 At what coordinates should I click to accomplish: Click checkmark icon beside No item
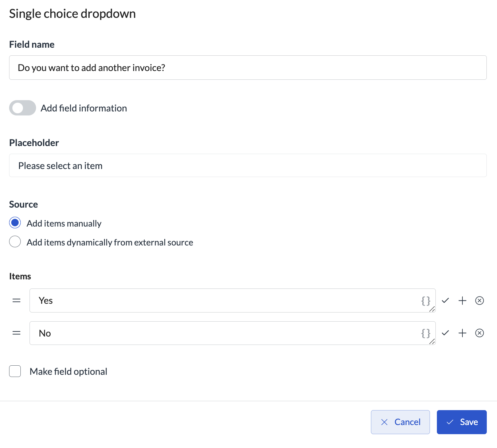[445, 333]
